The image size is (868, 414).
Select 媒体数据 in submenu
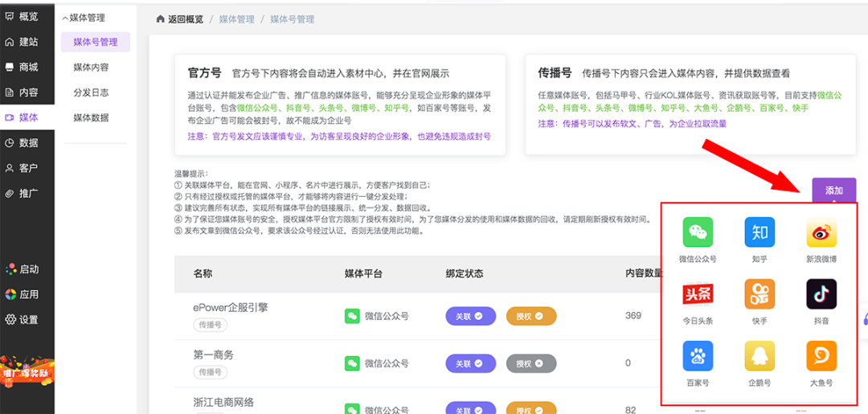[91, 117]
